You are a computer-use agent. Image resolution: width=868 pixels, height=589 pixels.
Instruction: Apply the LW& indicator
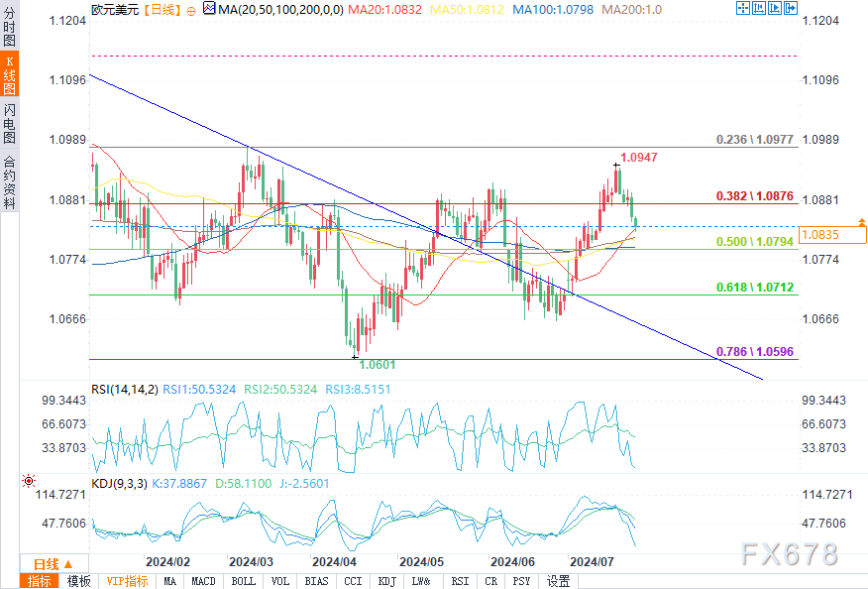coord(421,581)
